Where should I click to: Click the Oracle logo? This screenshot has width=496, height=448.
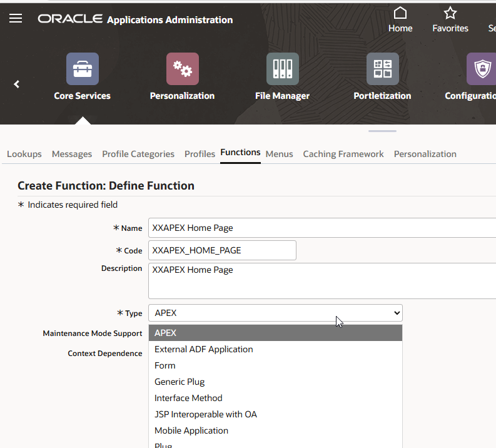70,19
